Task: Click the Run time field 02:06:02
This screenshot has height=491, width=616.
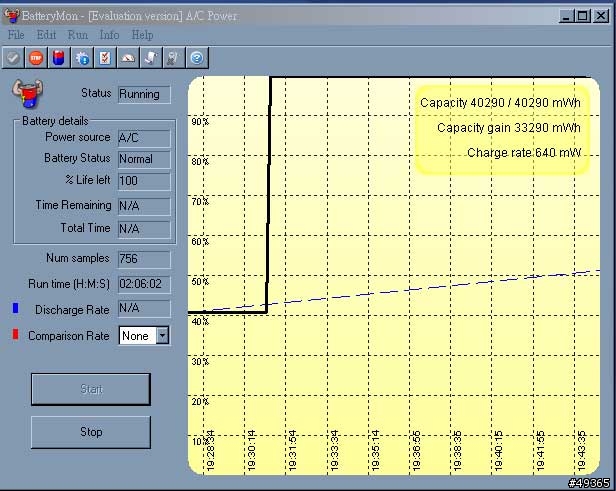Action: (144, 284)
